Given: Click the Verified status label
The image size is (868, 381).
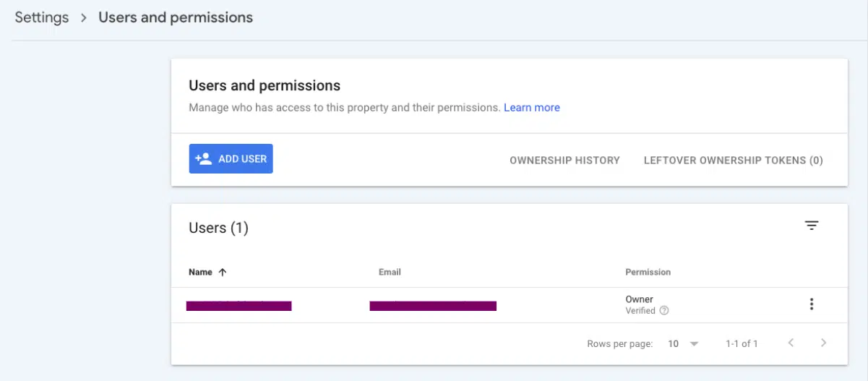Looking at the screenshot, I should 640,311.
